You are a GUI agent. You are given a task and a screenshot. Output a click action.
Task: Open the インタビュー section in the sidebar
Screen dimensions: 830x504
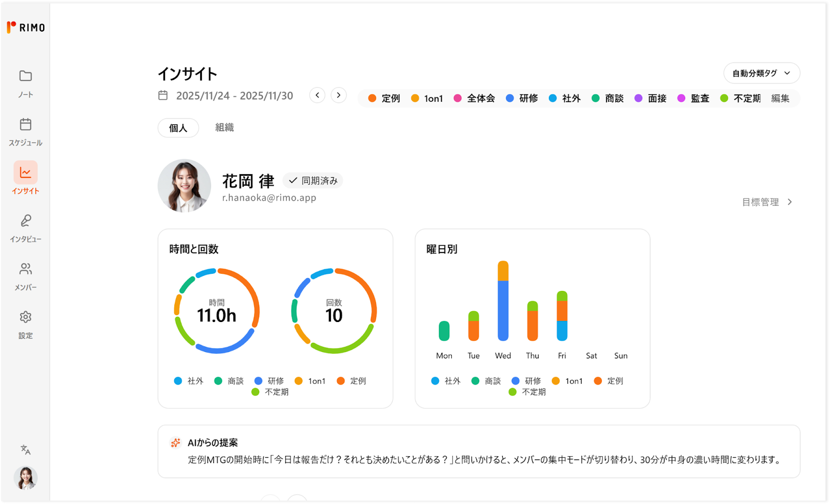[x=25, y=227]
